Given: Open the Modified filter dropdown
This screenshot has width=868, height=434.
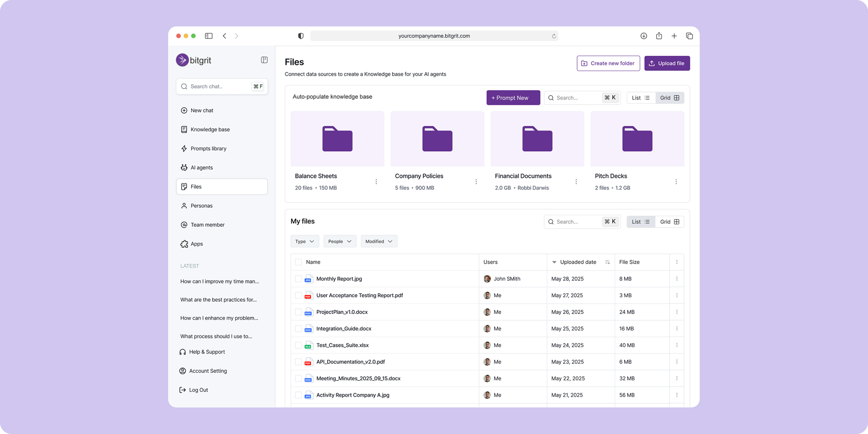Looking at the screenshot, I should pyautogui.click(x=379, y=241).
